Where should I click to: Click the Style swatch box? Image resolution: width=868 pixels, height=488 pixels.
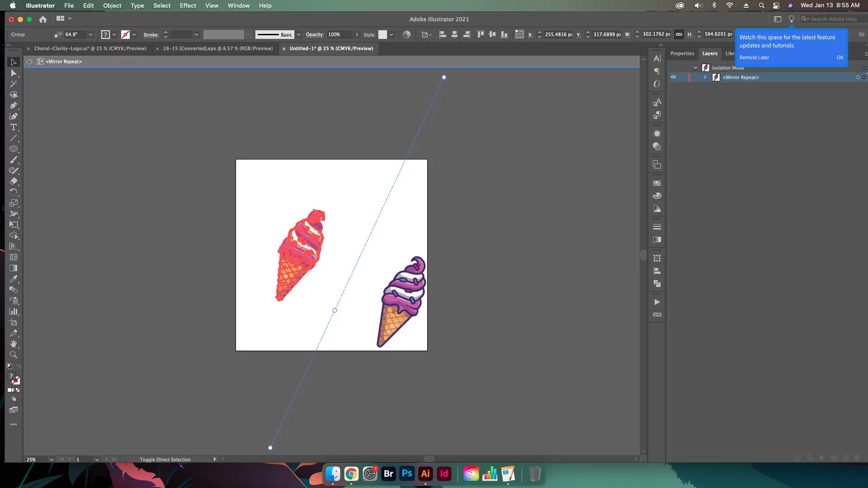click(382, 34)
